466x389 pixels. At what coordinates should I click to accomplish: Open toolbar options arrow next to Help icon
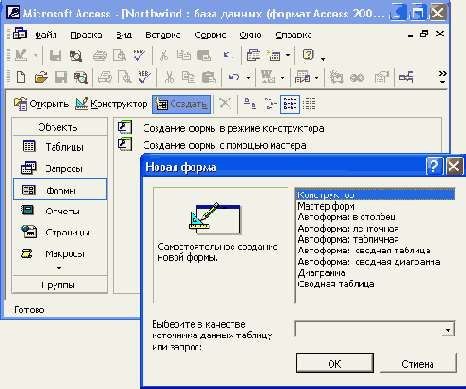coord(323,59)
